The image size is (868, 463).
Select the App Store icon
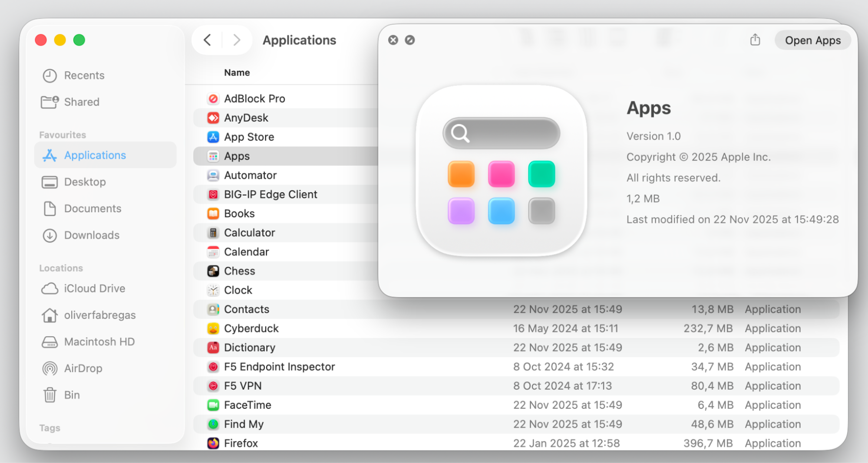pos(213,137)
